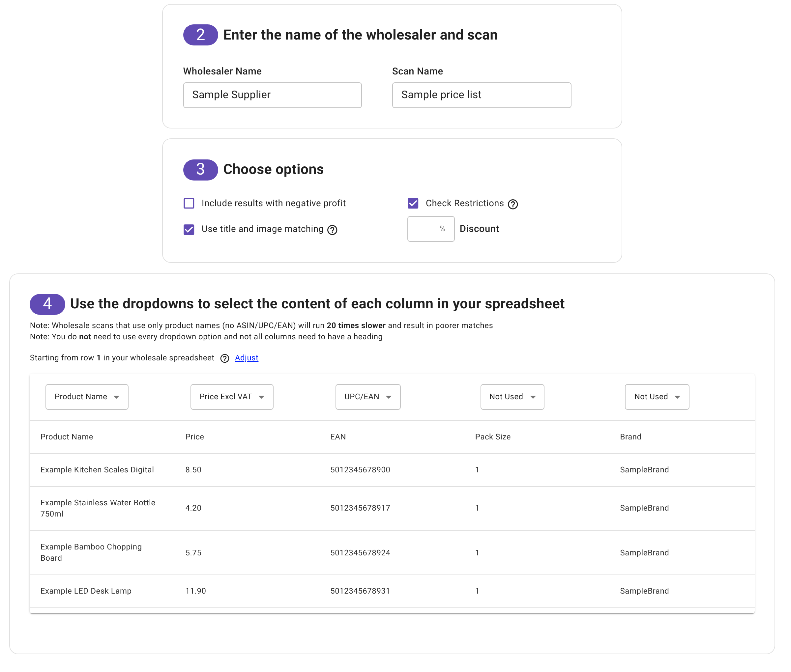
Task: Open the UPC/EAN column dropdown
Action: coord(368,397)
